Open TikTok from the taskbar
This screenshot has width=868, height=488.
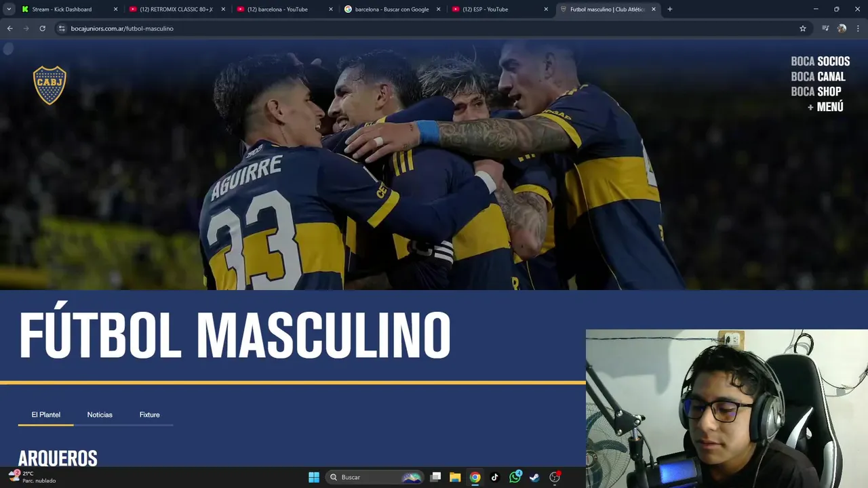(494, 477)
